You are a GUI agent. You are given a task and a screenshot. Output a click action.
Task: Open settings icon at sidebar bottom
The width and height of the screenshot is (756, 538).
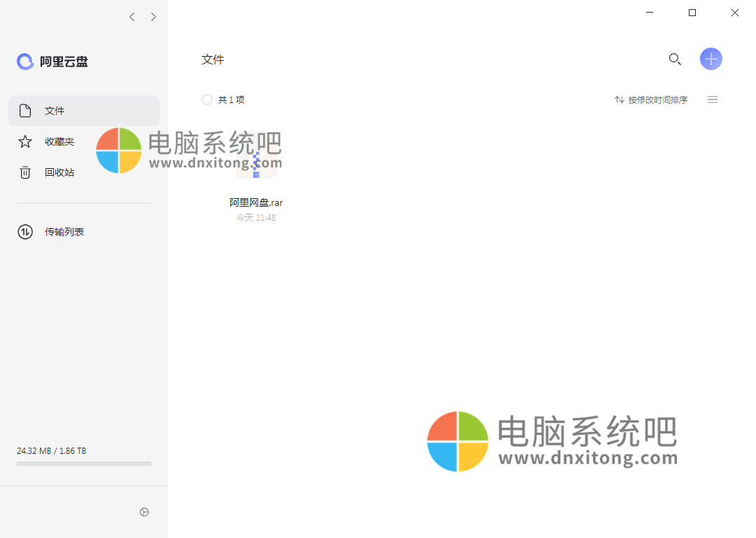pyautogui.click(x=144, y=512)
